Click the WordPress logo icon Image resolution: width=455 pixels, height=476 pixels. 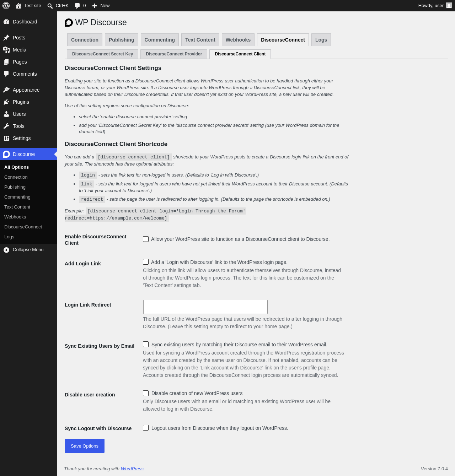click(6, 6)
